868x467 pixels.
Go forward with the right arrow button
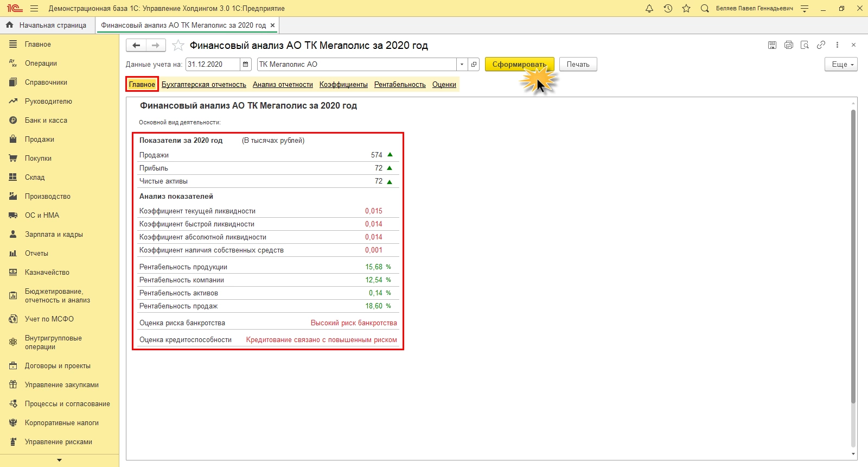(x=156, y=46)
